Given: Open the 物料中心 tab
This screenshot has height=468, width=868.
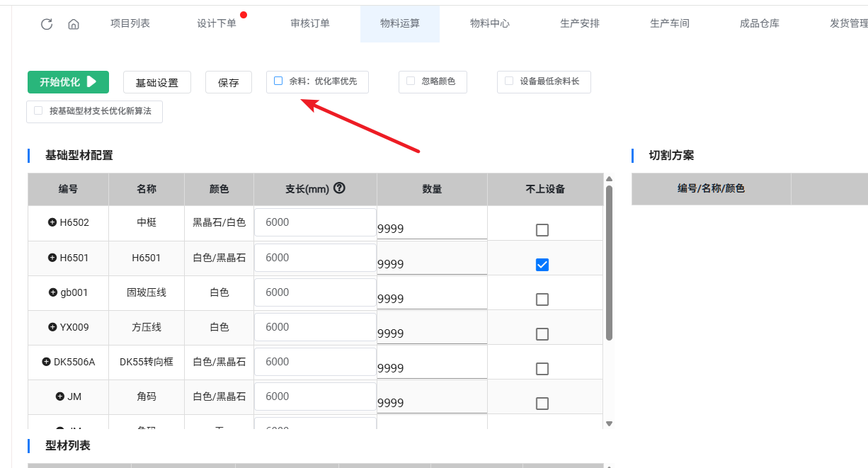Looking at the screenshot, I should pyautogui.click(x=489, y=23).
